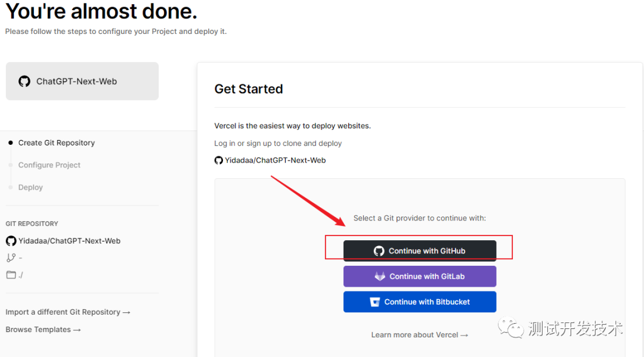The width and height of the screenshot is (644, 357).
Task: Open Learn more about Vercel link
Action: (419, 335)
